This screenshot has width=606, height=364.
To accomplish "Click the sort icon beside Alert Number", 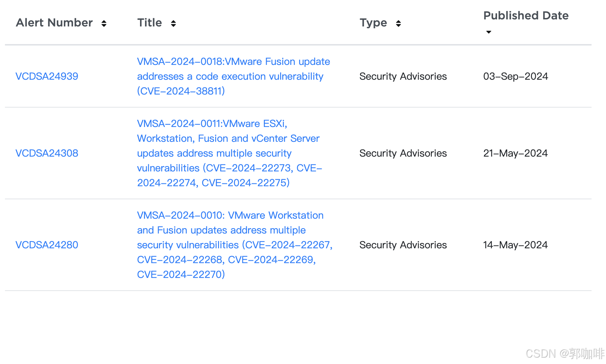I will [x=104, y=24].
